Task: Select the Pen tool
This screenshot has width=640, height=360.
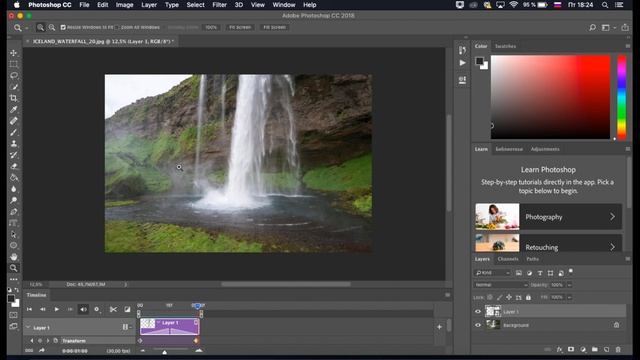Action: [x=14, y=212]
